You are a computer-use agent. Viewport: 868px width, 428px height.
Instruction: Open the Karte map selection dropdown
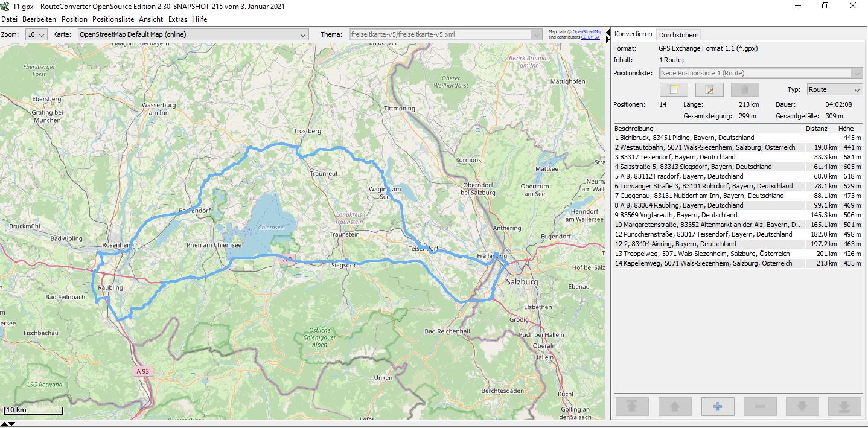(x=193, y=35)
